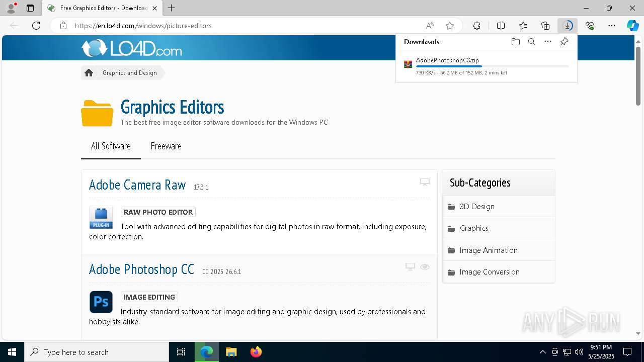Click the Downloads toolbar button in Edge
Viewport: 644px width, 362px height.
click(568, 26)
